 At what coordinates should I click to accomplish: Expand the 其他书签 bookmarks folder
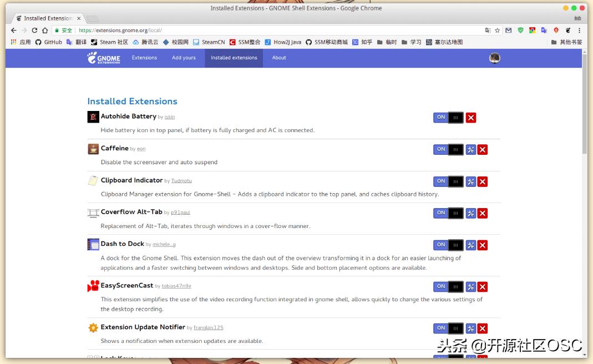[566, 42]
